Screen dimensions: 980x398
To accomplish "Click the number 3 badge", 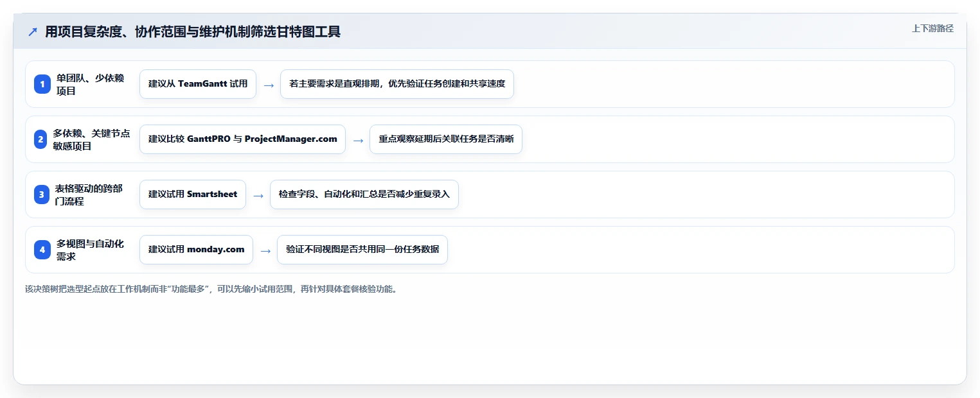I will [42, 195].
